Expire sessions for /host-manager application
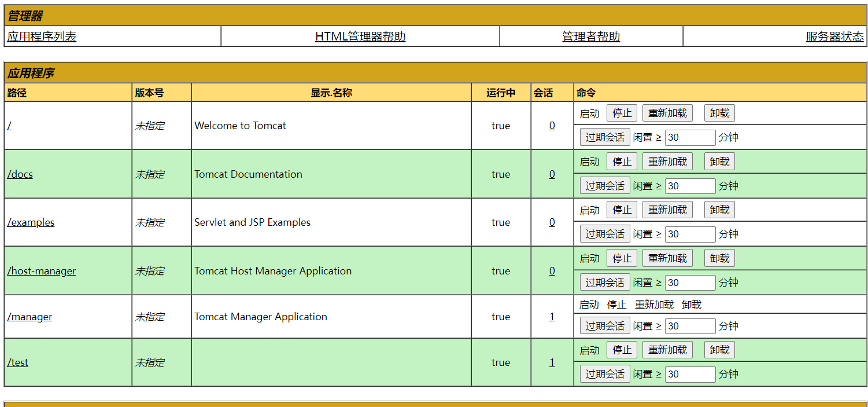The height and width of the screenshot is (407, 868). [605, 283]
